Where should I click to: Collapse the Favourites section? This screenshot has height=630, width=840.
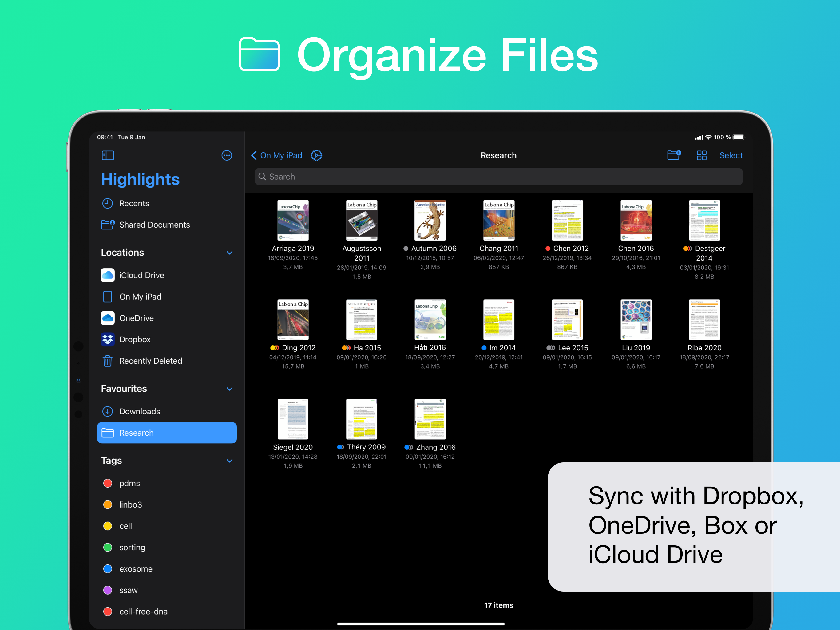pyautogui.click(x=229, y=389)
